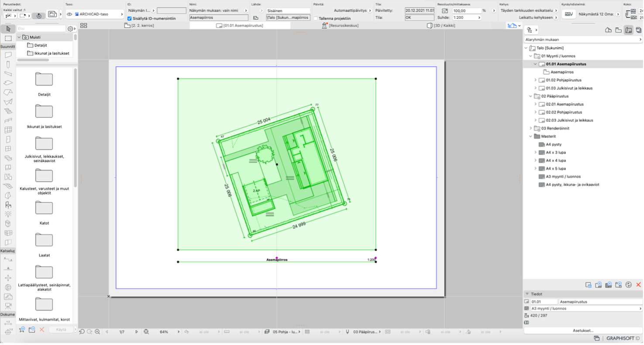
Task: Select the Lamp tool in toolbox
Action: 8,214
